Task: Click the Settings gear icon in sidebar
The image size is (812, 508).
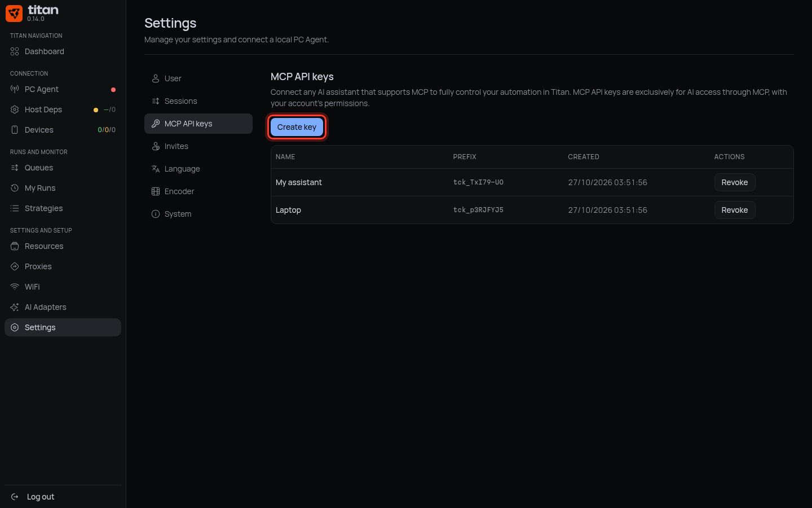Action: tap(15, 327)
